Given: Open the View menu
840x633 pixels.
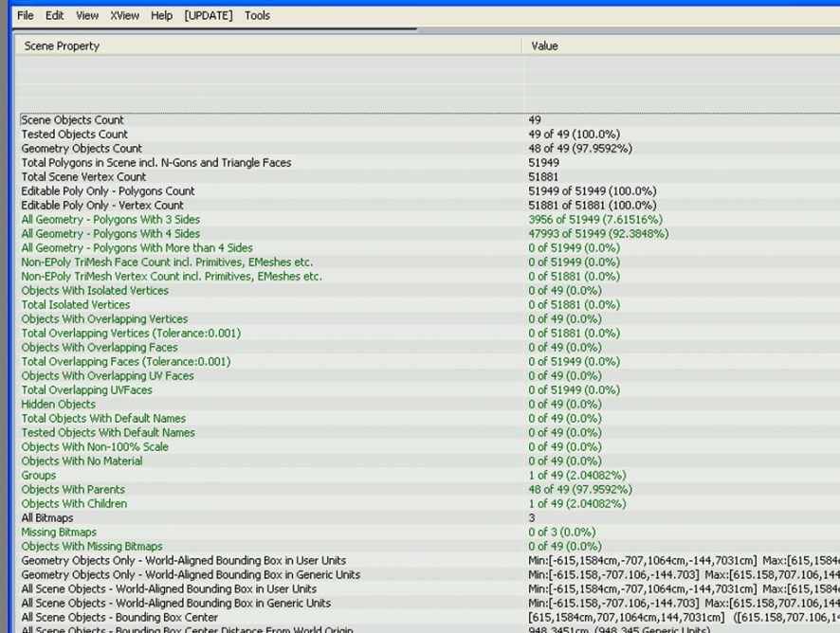Looking at the screenshot, I should [87, 15].
